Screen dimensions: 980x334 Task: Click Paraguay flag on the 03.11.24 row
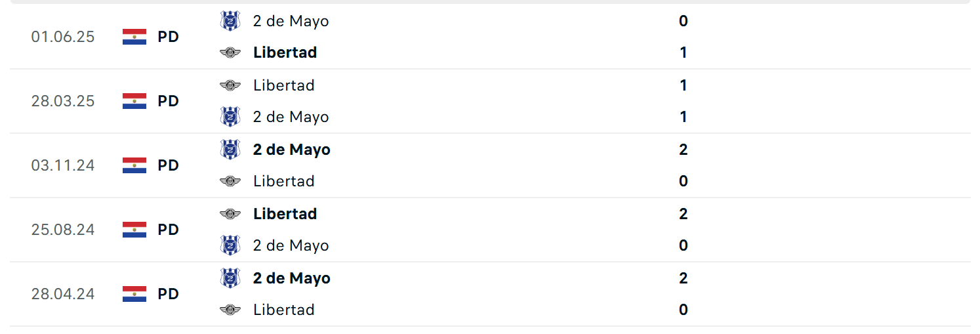point(134,165)
